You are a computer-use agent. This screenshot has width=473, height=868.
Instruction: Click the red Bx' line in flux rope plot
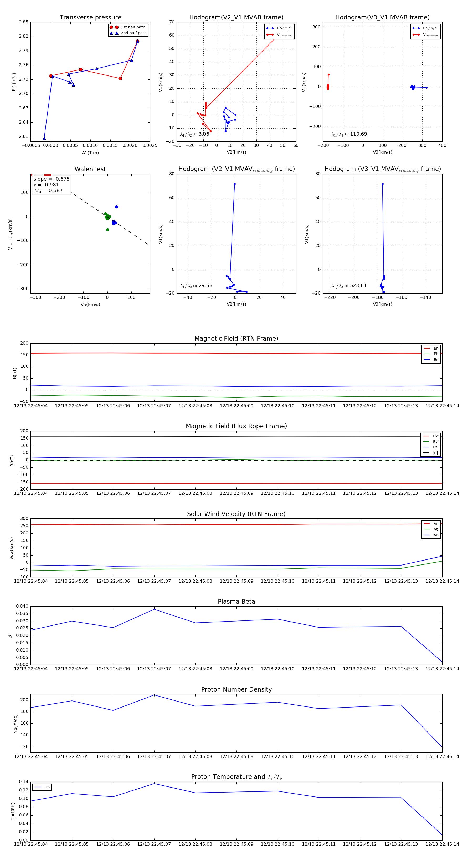[236, 483]
